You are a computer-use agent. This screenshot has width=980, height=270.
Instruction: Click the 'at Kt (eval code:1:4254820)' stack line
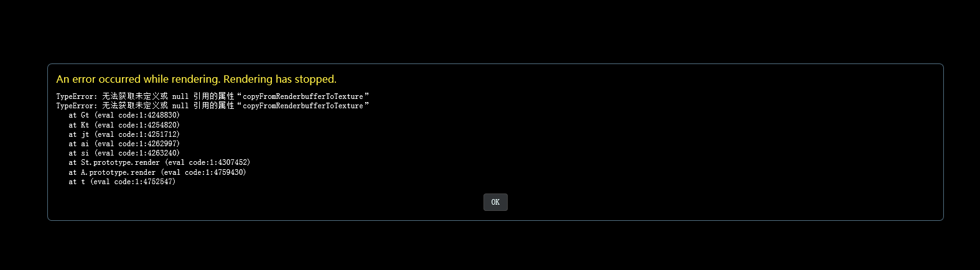[x=124, y=125]
